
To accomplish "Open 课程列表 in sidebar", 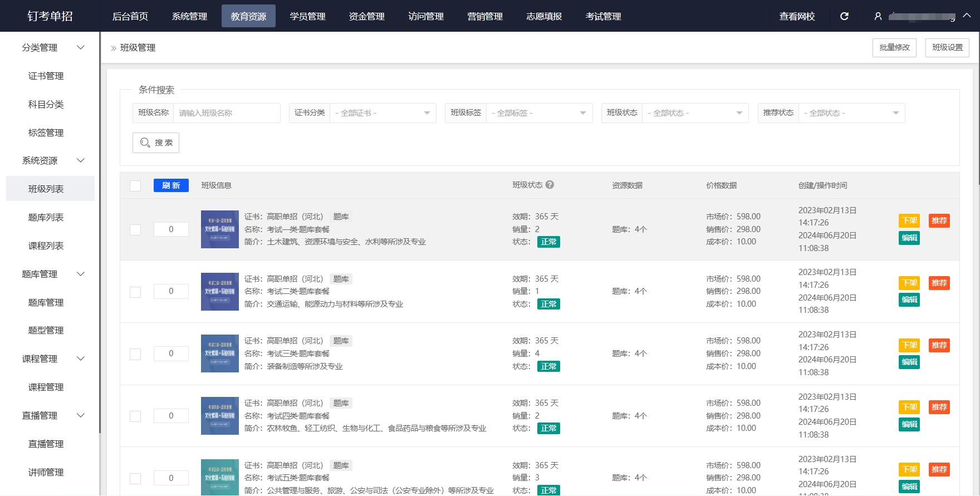I will coord(46,246).
